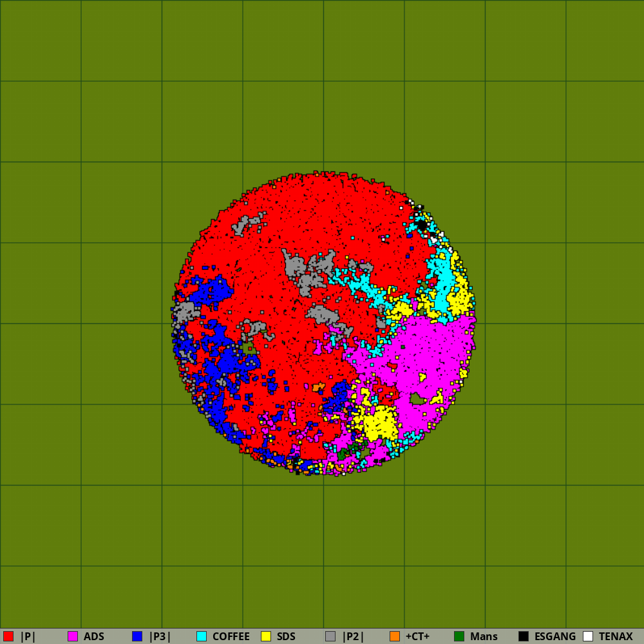The width and height of the screenshot is (644, 644).
Task: Click the tall cyan COFFEE region on right edge
Action: tap(443, 280)
